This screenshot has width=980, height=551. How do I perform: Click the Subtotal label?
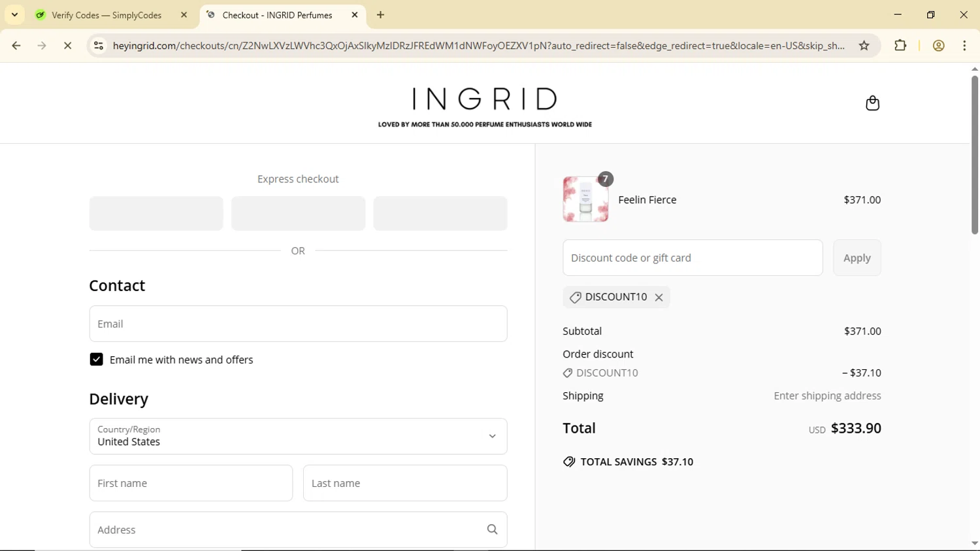[582, 331]
